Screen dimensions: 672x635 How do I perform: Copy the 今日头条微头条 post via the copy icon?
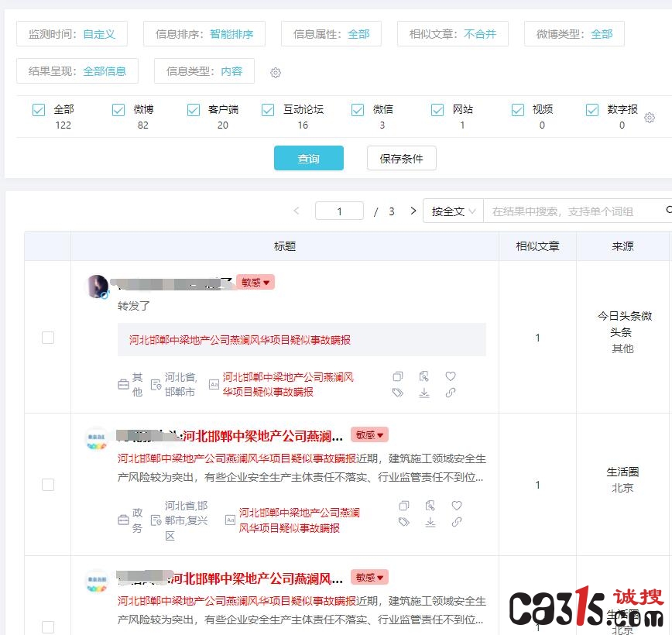398,376
